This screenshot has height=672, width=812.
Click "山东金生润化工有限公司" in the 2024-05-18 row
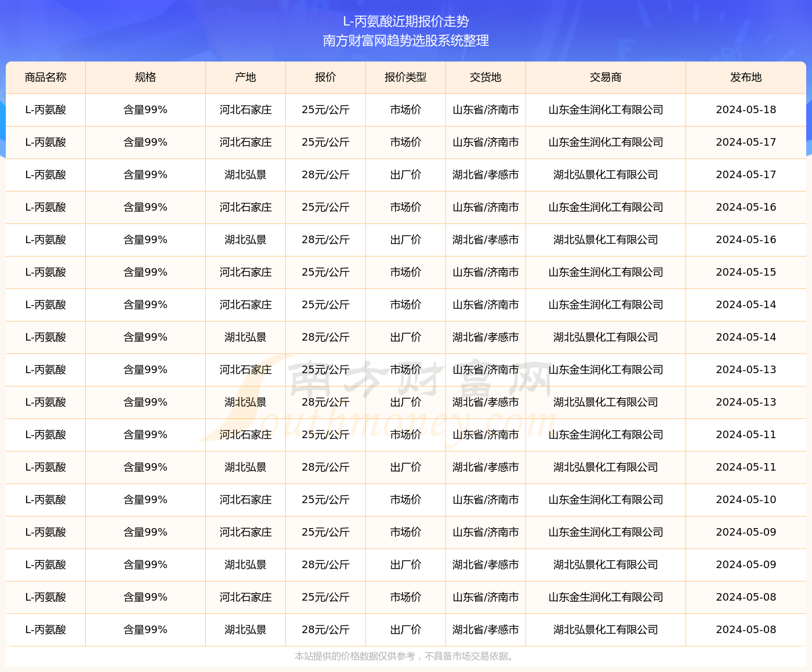(606, 110)
